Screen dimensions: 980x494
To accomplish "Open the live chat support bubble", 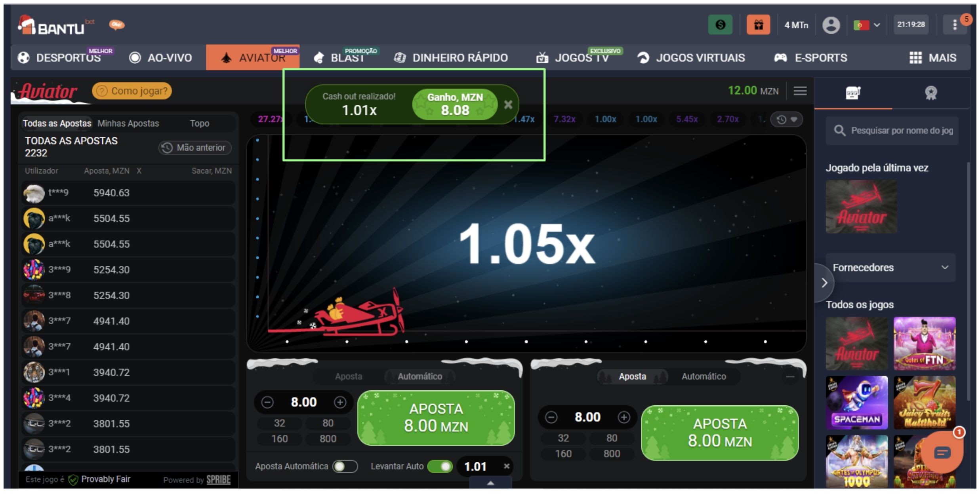I will [x=942, y=452].
